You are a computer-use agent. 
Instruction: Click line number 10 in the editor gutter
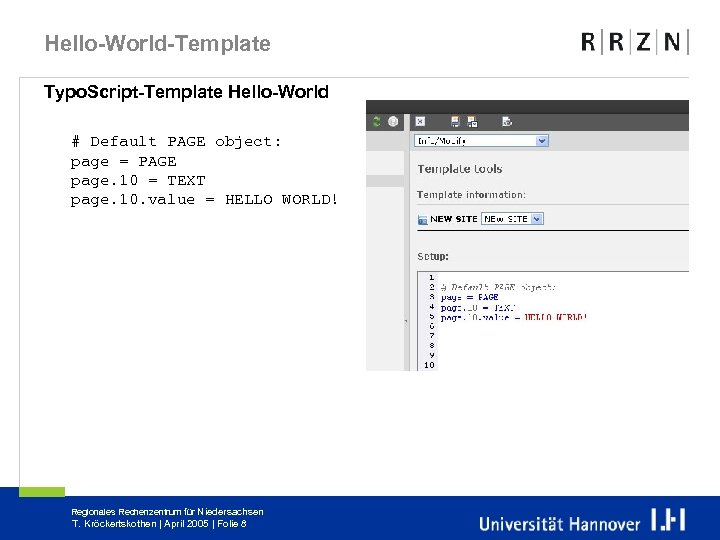point(429,365)
